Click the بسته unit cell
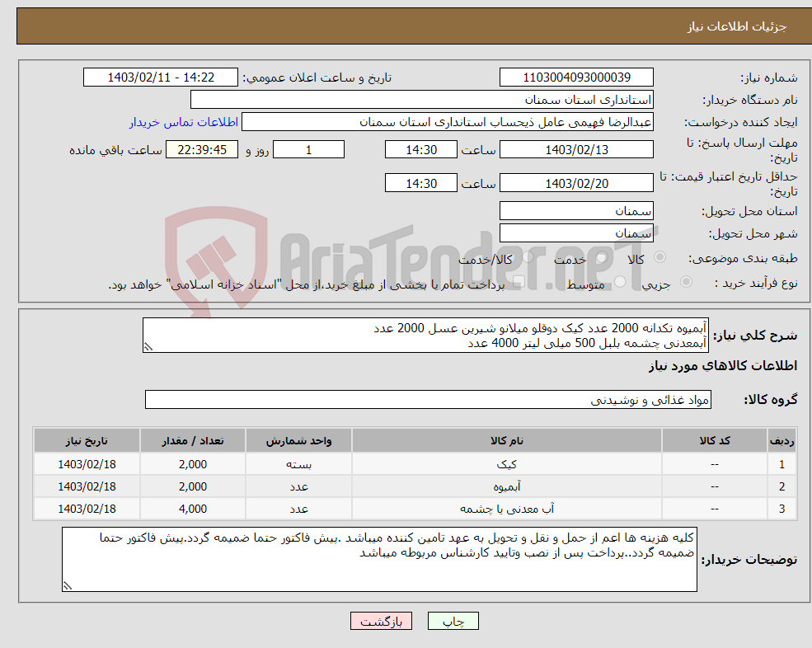Image resolution: width=812 pixels, height=648 pixels. point(298,464)
